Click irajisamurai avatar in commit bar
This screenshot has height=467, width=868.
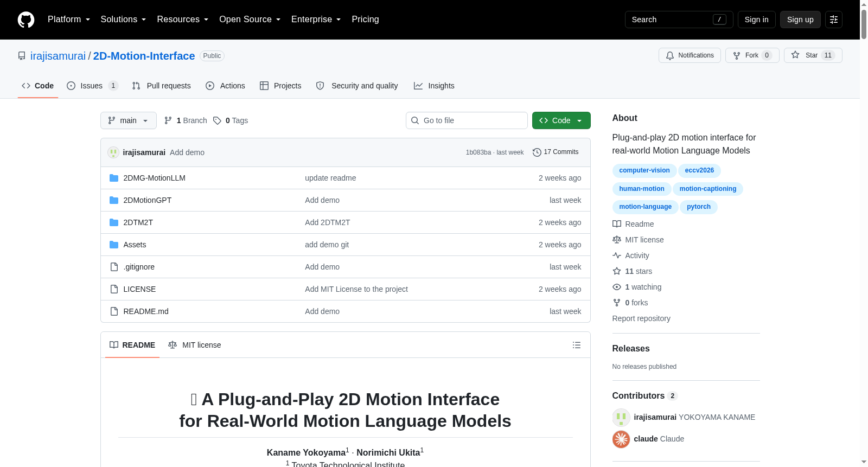click(113, 152)
